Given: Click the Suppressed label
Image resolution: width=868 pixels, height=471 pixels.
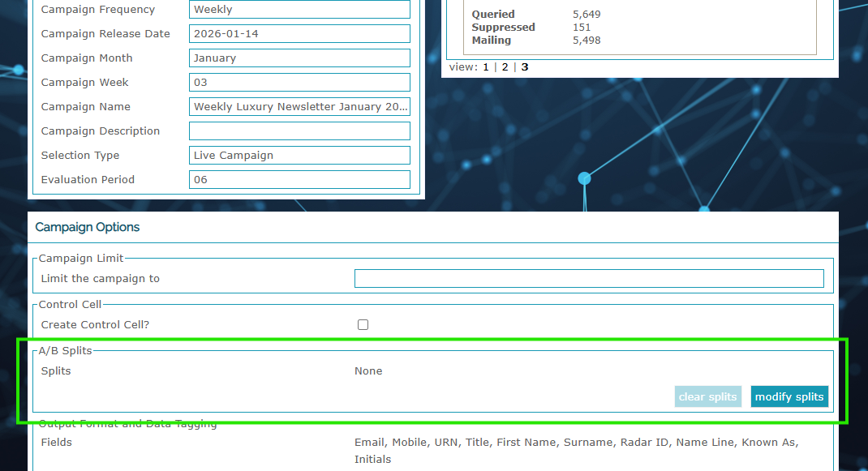Looking at the screenshot, I should click(503, 27).
